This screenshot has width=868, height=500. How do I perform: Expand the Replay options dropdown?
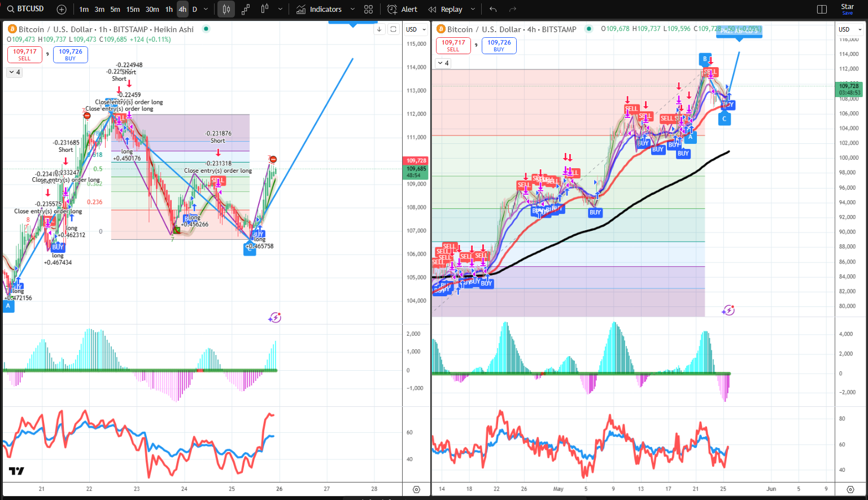pyautogui.click(x=473, y=10)
